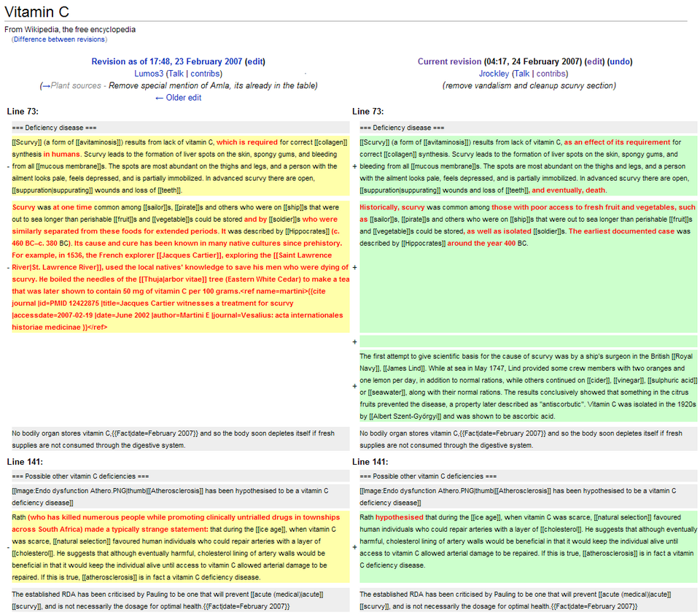Viewport: 700px width, 615px height.
Task: Click 'edit' next to the 23 February revision
Action: coord(255,62)
